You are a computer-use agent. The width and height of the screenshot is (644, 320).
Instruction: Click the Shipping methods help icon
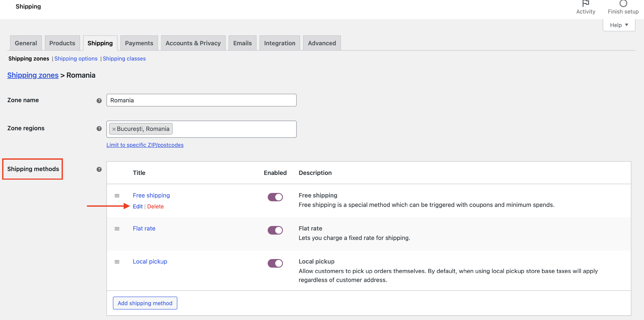99,169
